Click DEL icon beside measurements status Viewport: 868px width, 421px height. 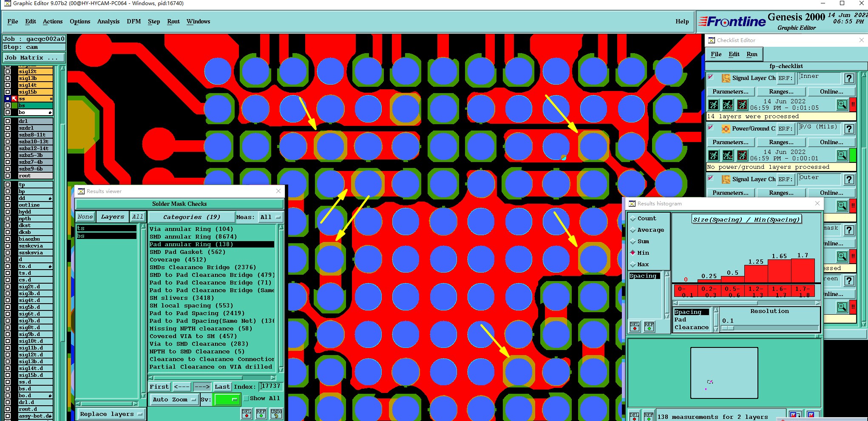click(x=634, y=416)
